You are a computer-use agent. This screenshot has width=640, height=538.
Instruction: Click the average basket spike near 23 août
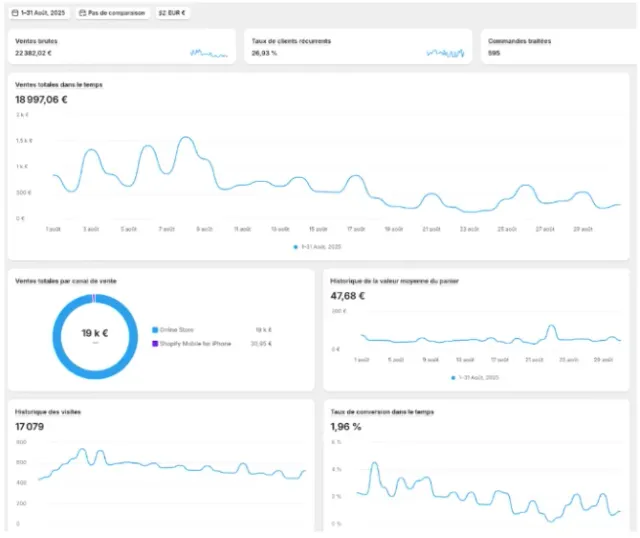(x=551, y=326)
